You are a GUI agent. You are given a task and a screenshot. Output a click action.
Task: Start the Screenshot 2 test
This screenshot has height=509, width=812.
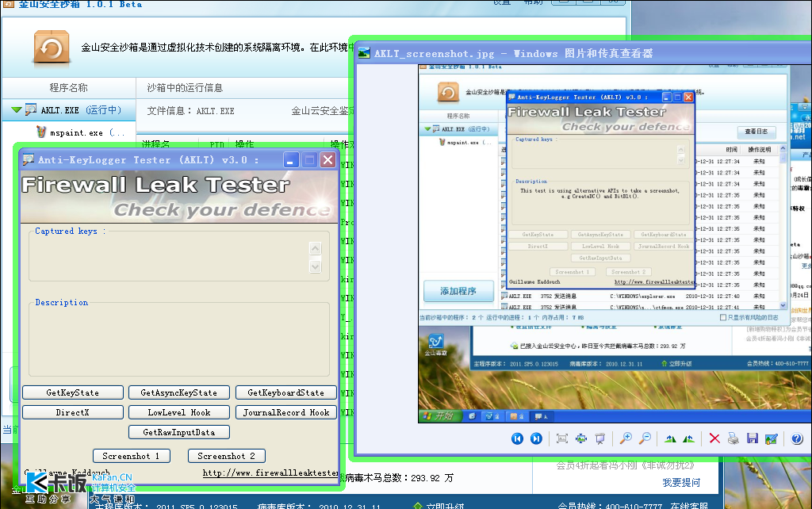pos(226,456)
